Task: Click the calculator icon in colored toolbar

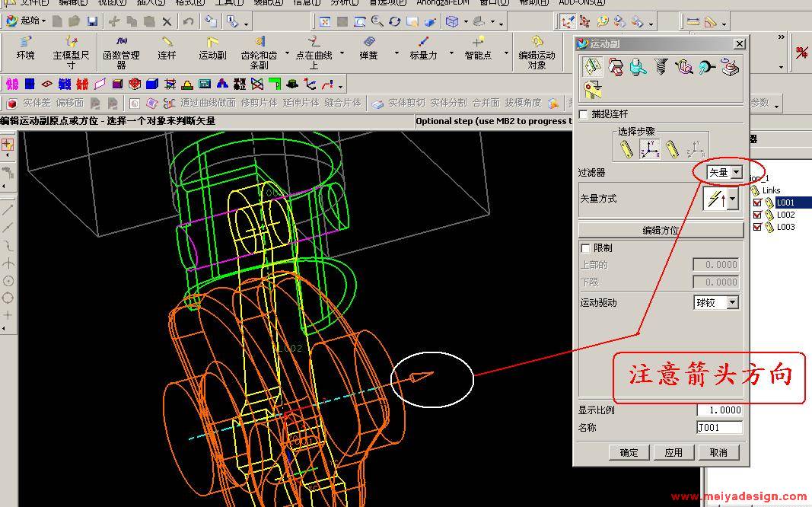Action: [205, 84]
